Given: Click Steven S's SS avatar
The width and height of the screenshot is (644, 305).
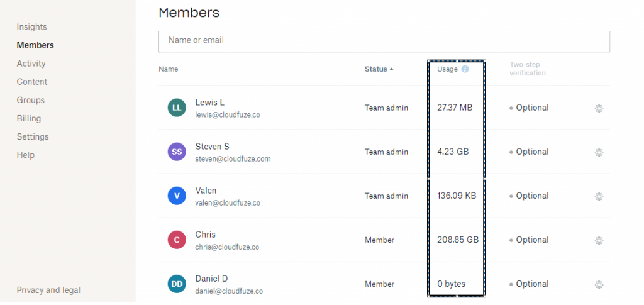Looking at the screenshot, I should [177, 152].
